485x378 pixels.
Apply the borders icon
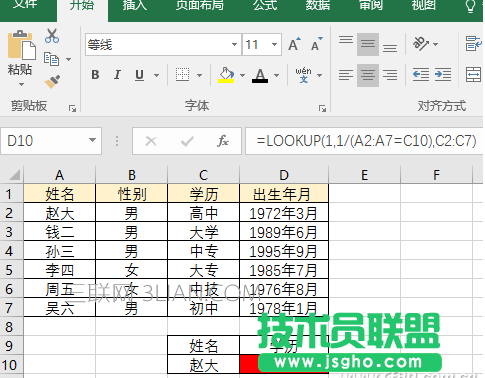pos(182,75)
